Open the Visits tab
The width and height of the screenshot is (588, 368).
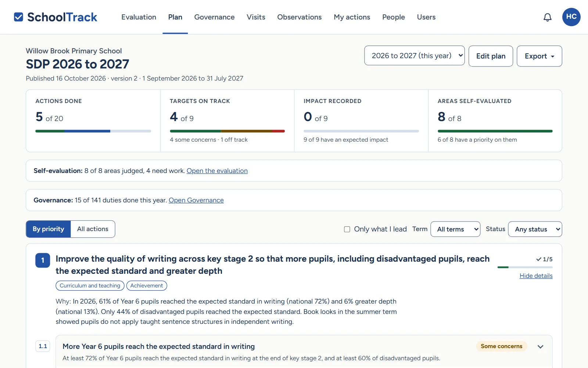coord(256,17)
